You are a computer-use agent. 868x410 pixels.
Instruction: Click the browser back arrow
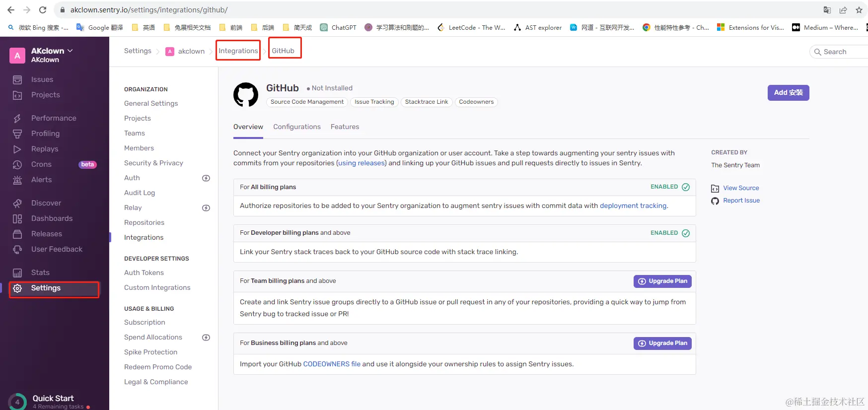coord(11,10)
